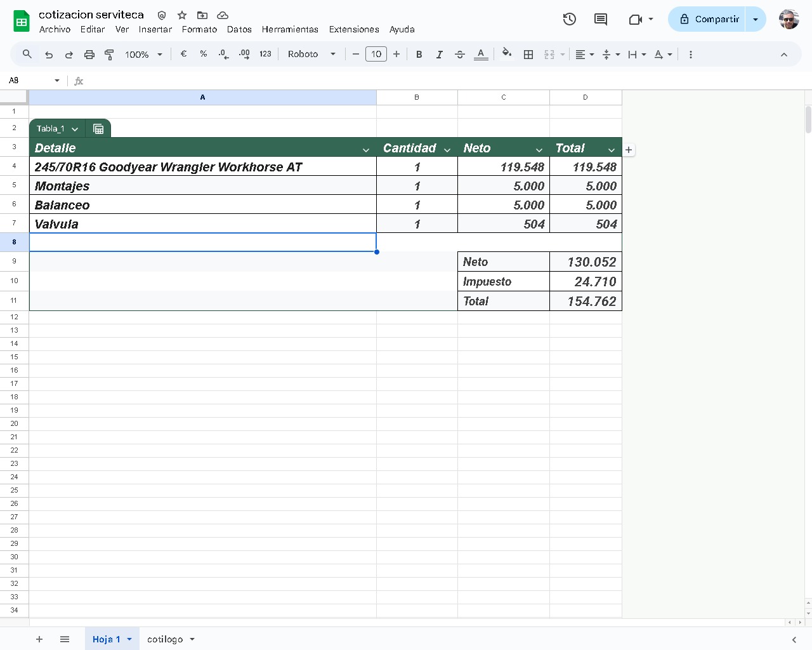Viewport: 812px width, 650px height.
Task: Open the Formato menu
Action: pos(199,29)
